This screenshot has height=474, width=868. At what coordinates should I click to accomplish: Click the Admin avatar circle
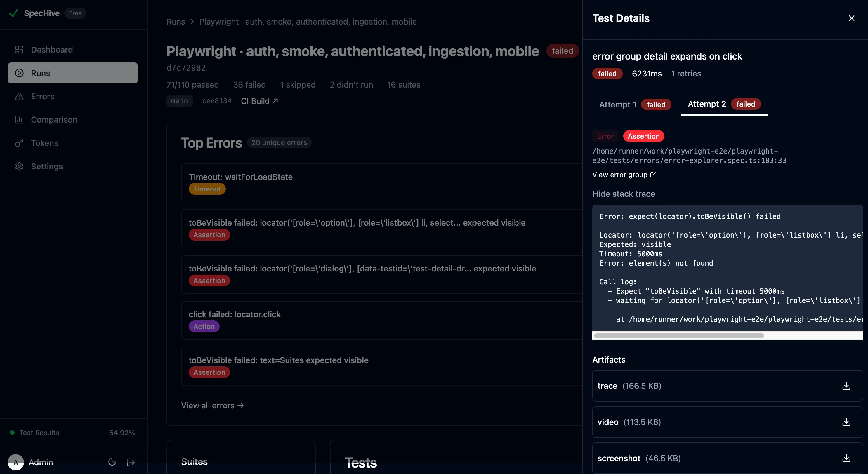(x=15, y=462)
